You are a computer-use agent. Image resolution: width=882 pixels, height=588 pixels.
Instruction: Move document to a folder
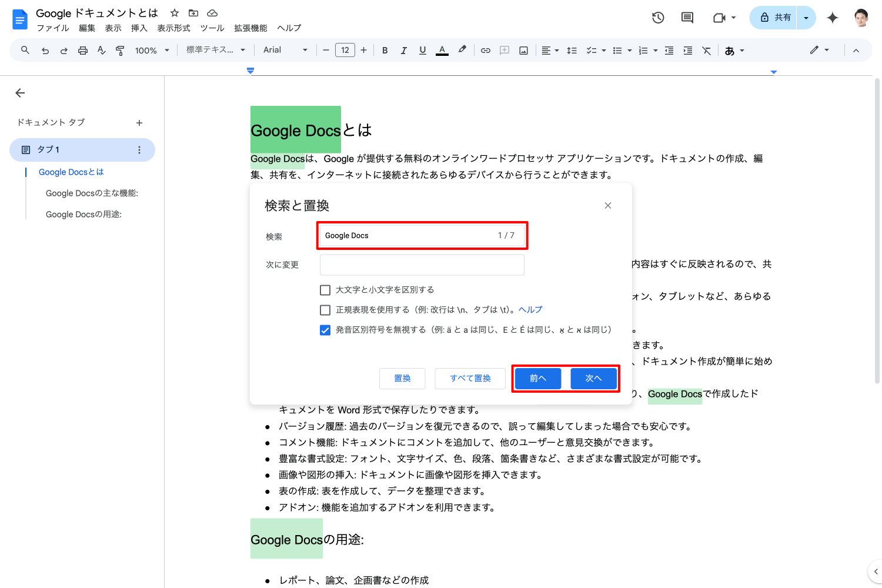pos(193,13)
